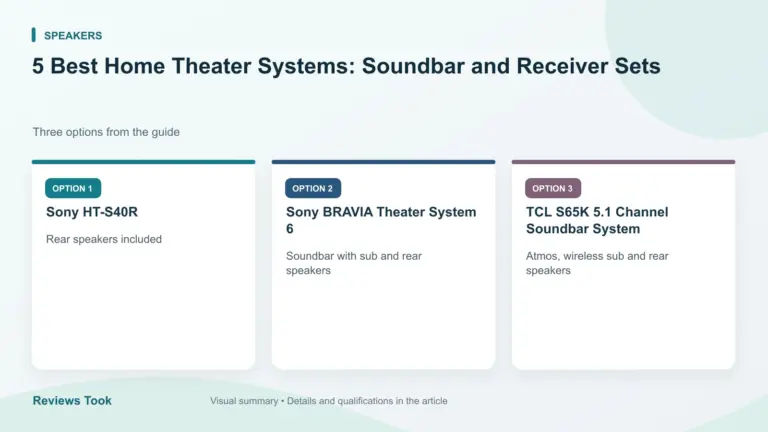
Task: Click the 'Three options from the guide' text
Action: pos(106,132)
